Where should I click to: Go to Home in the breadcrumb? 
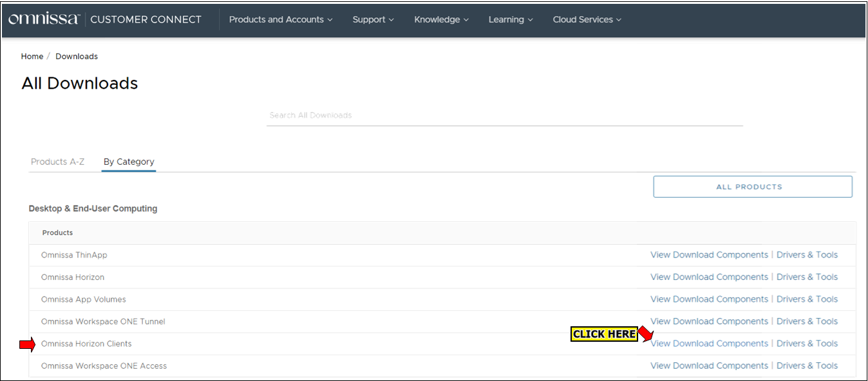(32, 57)
